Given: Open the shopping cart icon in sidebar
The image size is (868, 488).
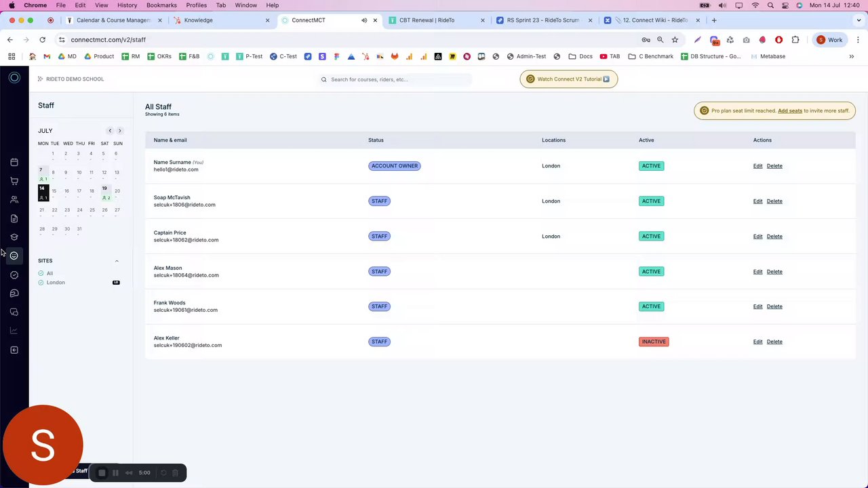Looking at the screenshot, I should pyautogui.click(x=14, y=181).
